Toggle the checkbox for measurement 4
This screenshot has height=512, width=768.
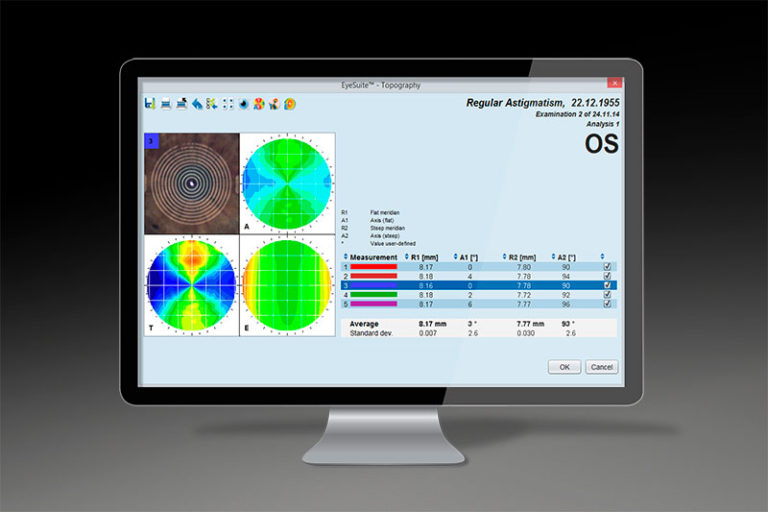[x=607, y=294]
